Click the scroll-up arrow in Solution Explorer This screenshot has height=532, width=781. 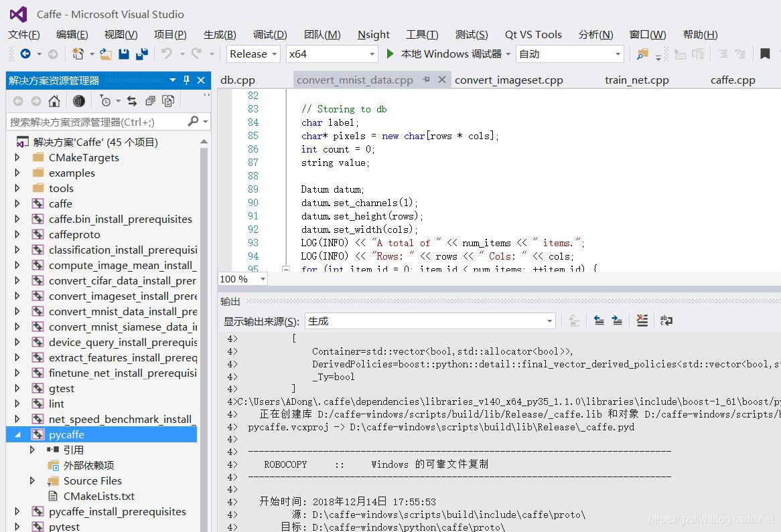(204, 142)
